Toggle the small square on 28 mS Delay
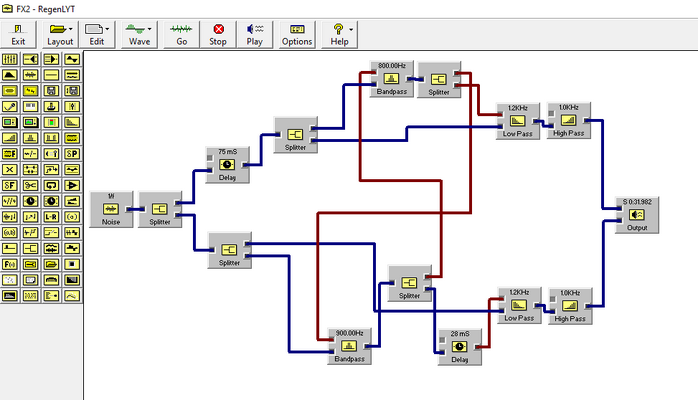 tap(442, 340)
